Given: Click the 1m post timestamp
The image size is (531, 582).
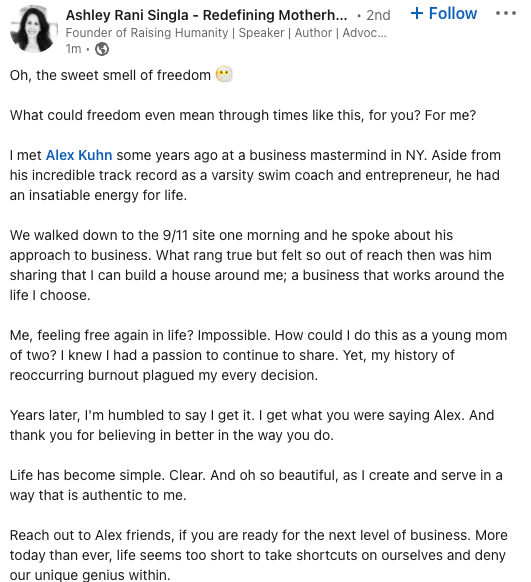Looking at the screenshot, I should click(73, 49).
